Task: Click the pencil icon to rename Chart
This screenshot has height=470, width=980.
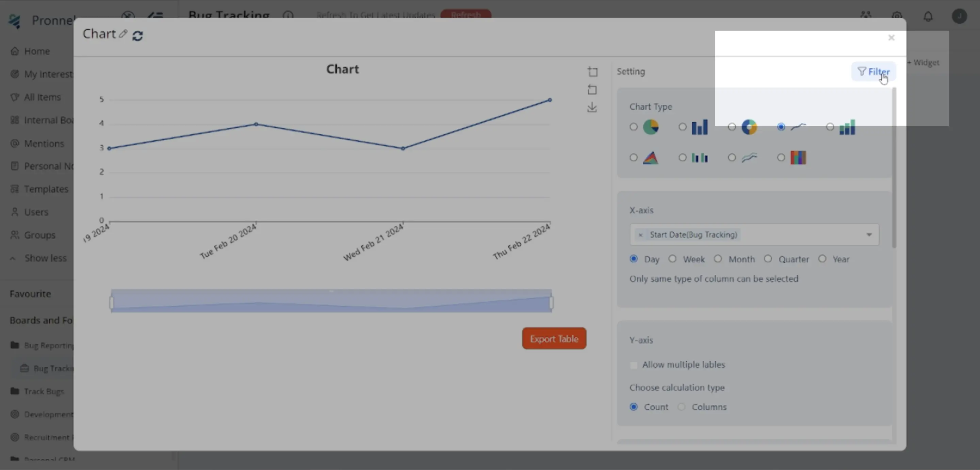Action: pyautogui.click(x=122, y=34)
